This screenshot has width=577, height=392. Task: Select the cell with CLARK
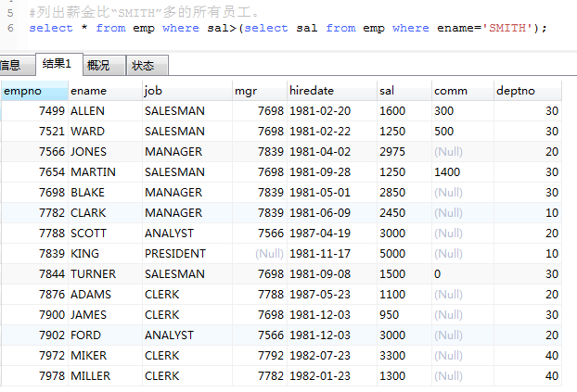click(105, 213)
